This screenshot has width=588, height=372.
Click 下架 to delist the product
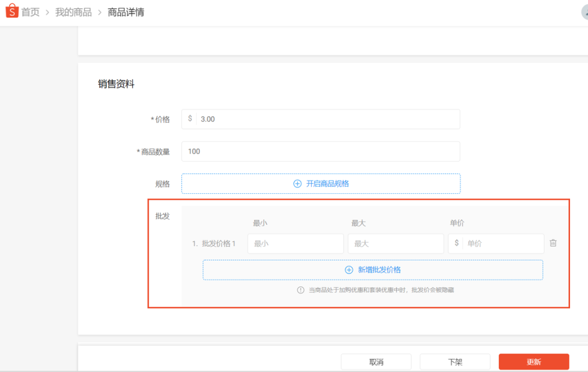(455, 361)
